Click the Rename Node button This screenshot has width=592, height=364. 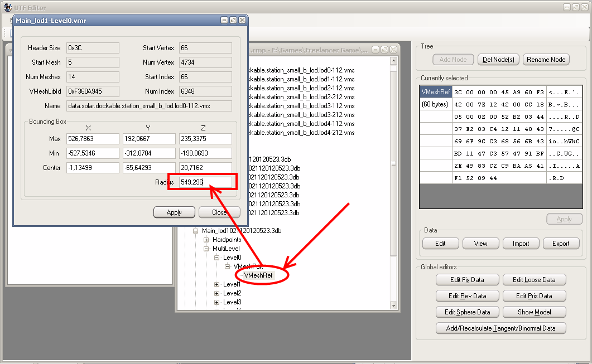tap(546, 60)
